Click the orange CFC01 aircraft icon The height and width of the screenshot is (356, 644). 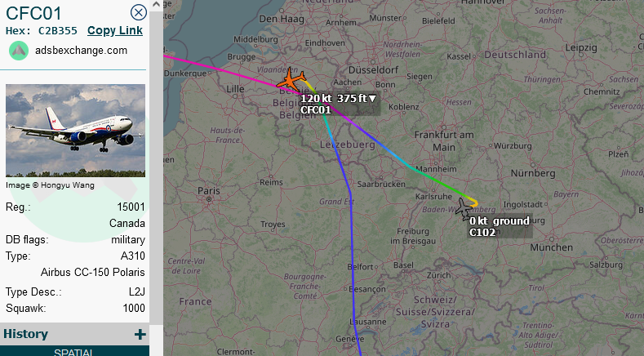(291, 80)
